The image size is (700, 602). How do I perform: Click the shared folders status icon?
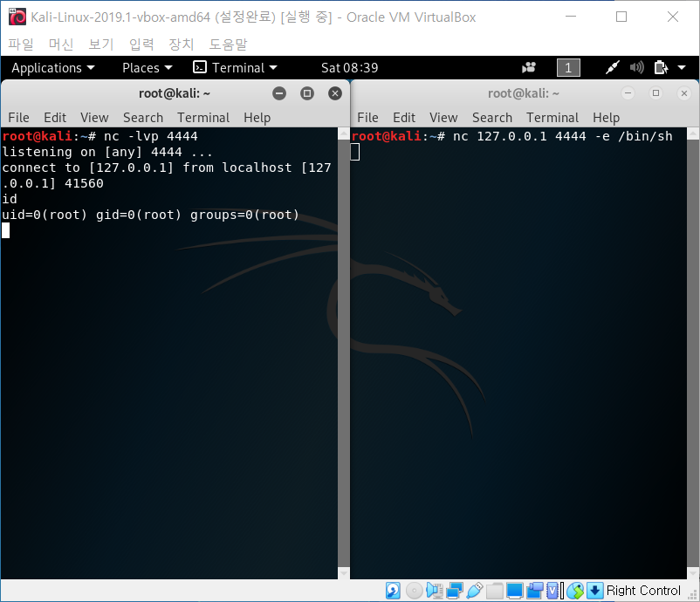495,591
